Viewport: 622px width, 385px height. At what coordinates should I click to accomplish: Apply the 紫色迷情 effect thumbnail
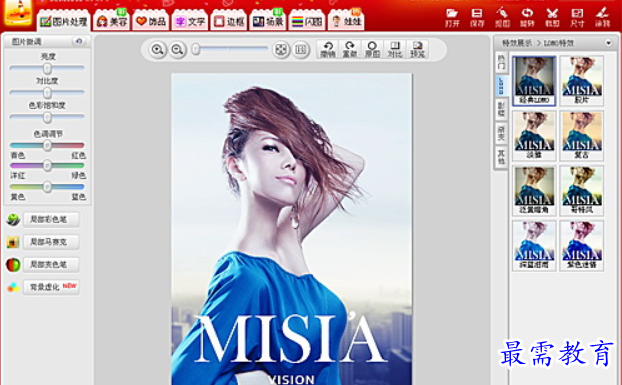(582, 246)
